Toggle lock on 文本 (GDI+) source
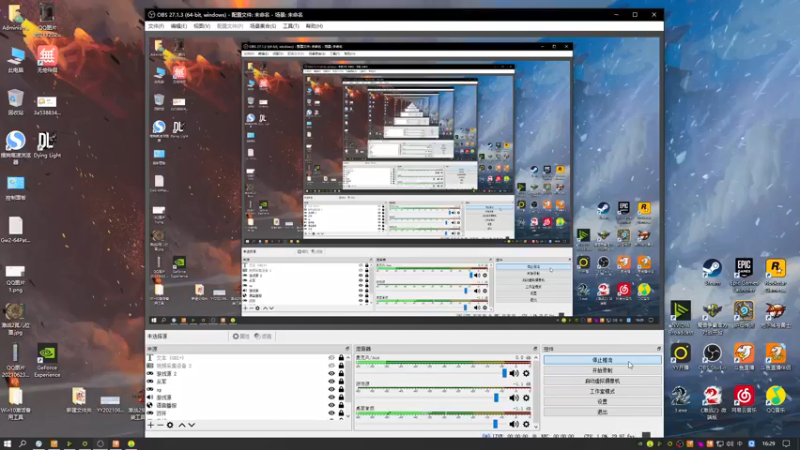This screenshot has width=800, height=450. click(x=341, y=358)
